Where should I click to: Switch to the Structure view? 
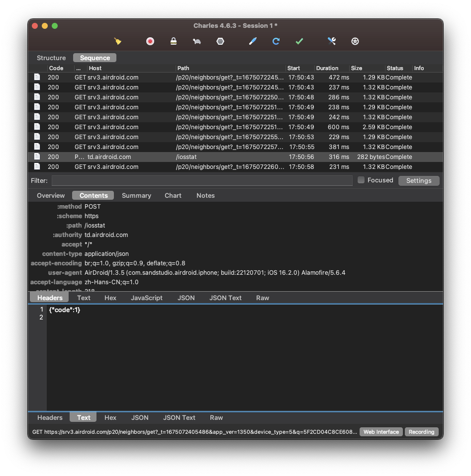(x=51, y=58)
